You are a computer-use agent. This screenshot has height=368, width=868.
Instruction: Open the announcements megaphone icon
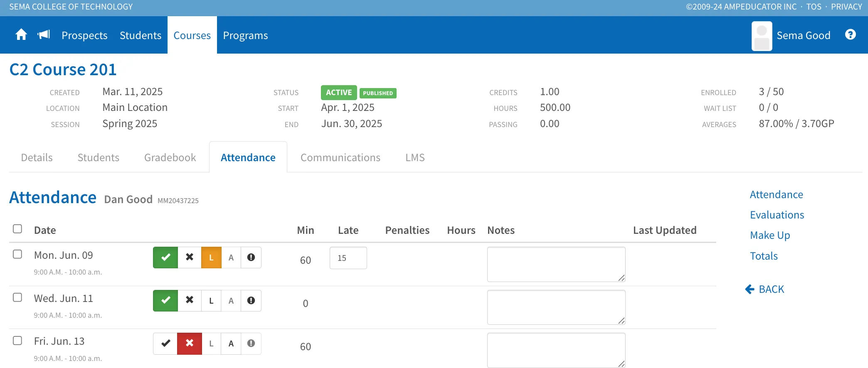(44, 35)
